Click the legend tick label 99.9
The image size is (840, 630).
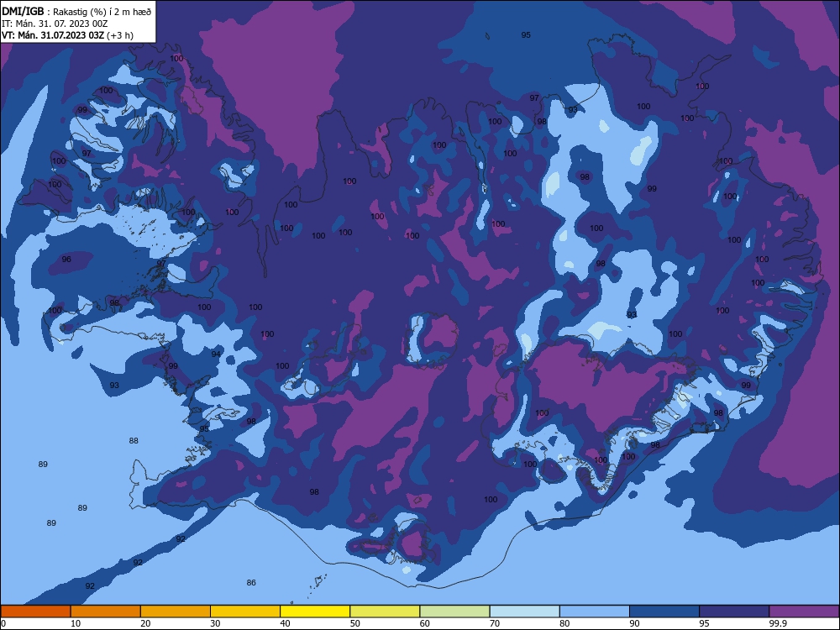tap(778, 623)
